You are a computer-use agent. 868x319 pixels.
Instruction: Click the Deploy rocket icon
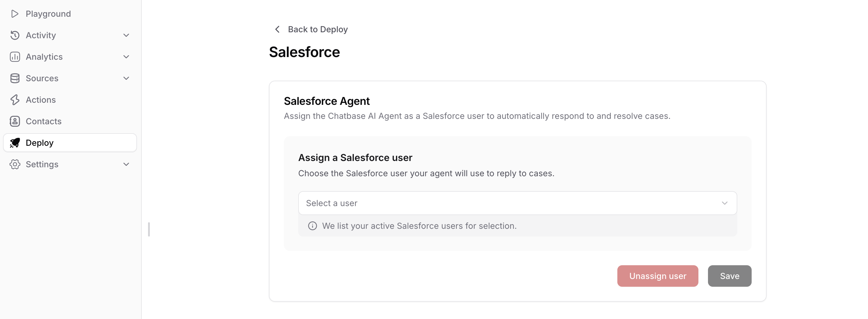(14, 143)
